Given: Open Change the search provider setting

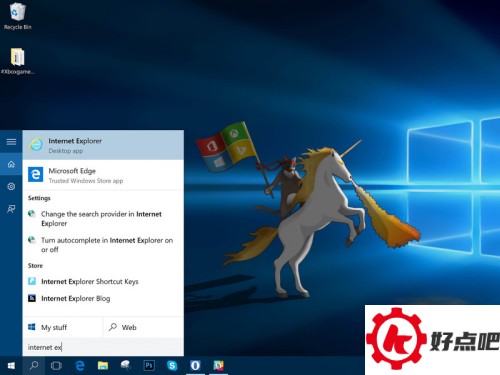Looking at the screenshot, I should tap(103, 218).
